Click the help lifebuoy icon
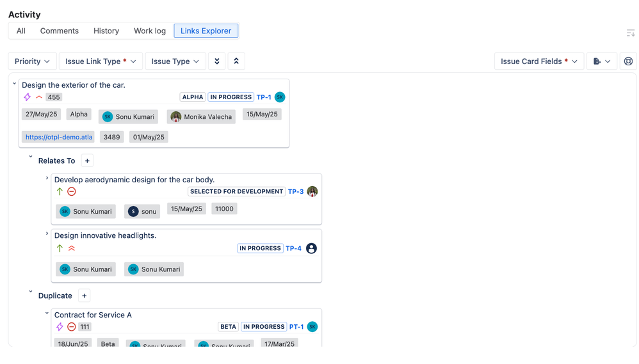Image resolution: width=639 pixels, height=364 pixels. pos(628,61)
